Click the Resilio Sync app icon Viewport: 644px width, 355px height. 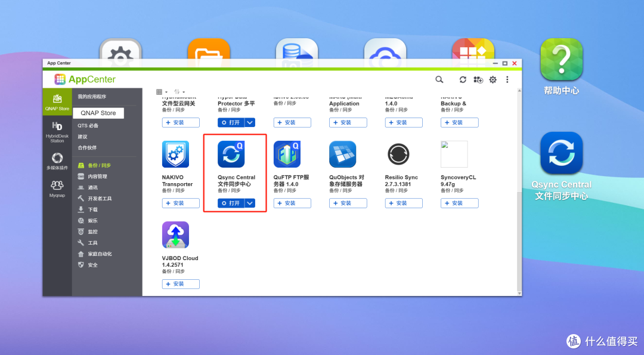(x=398, y=154)
